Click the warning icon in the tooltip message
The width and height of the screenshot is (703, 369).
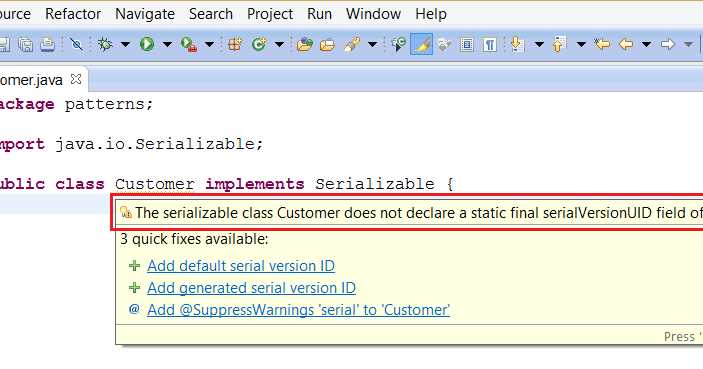point(126,213)
